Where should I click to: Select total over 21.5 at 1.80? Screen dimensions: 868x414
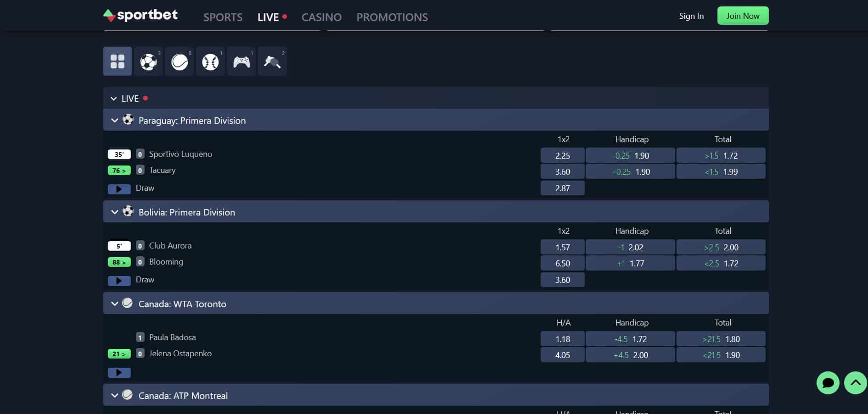pyautogui.click(x=721, y=339)
